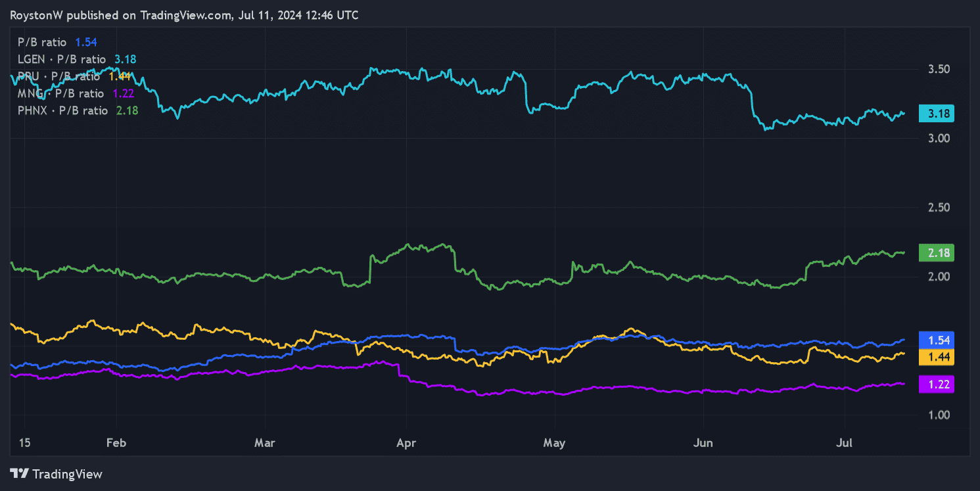Click the cyan 3.18 price label tag

point(936,114)
